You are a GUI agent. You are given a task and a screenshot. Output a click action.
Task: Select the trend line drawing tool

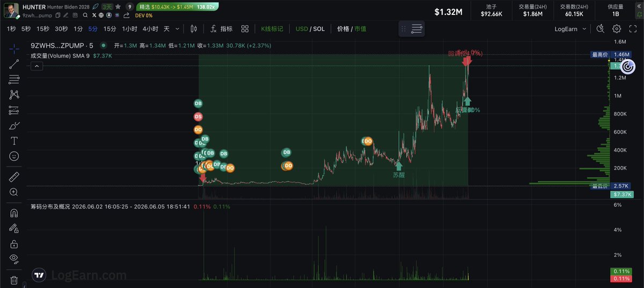(x=14, y=64)
